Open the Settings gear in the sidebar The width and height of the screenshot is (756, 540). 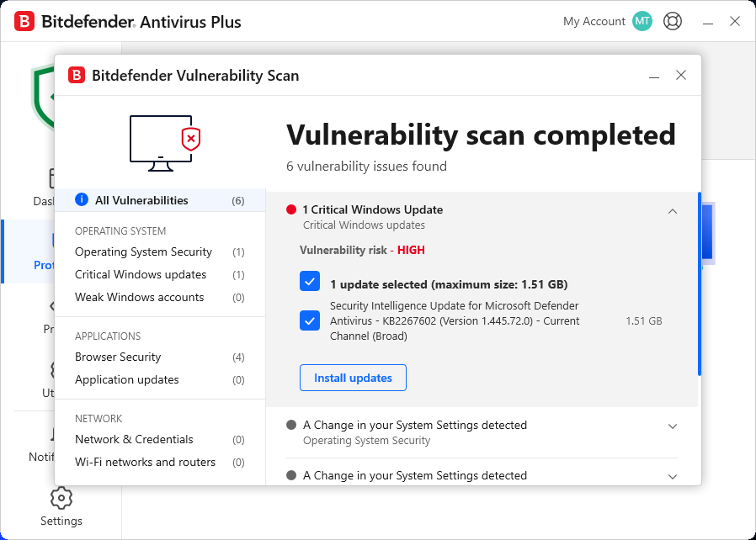coord(61,498)
